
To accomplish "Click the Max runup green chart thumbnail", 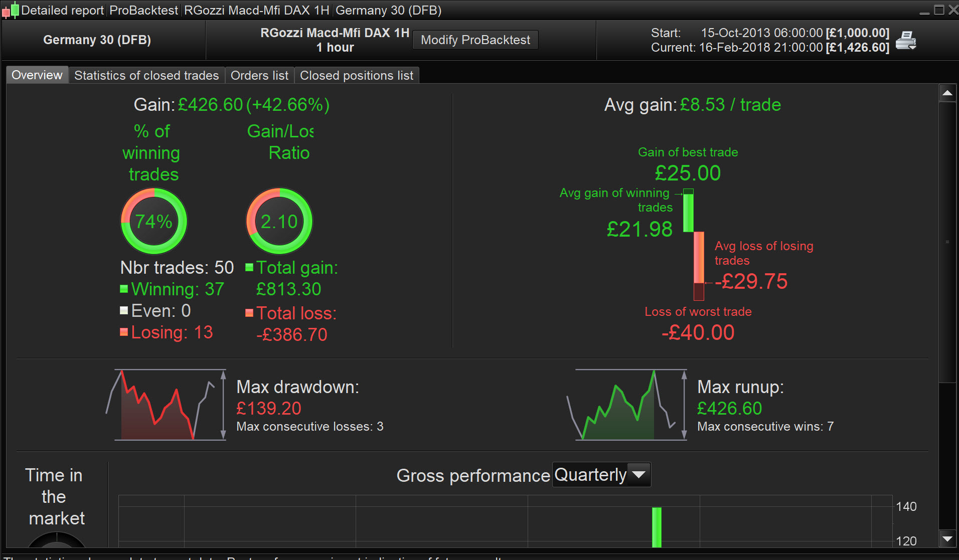I will 627,405.
